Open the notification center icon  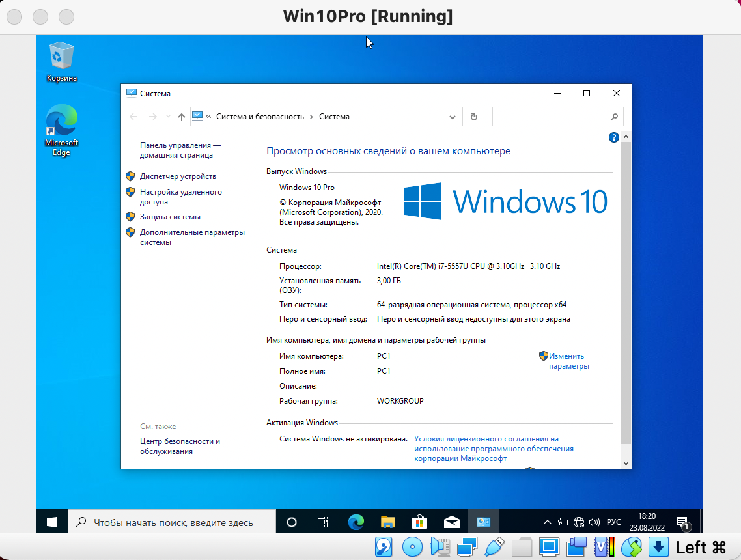coord(683,523)
